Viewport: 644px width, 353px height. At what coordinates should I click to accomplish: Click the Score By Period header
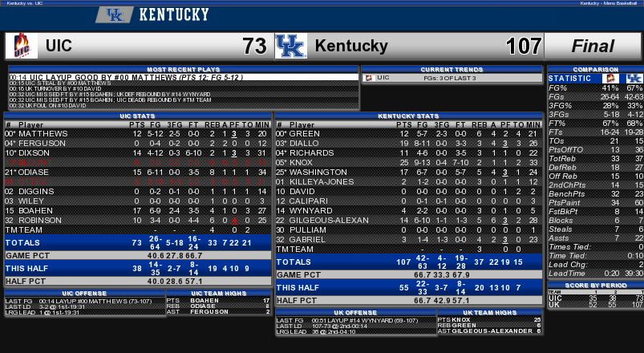pyautogui.click(x=596, y=285)
